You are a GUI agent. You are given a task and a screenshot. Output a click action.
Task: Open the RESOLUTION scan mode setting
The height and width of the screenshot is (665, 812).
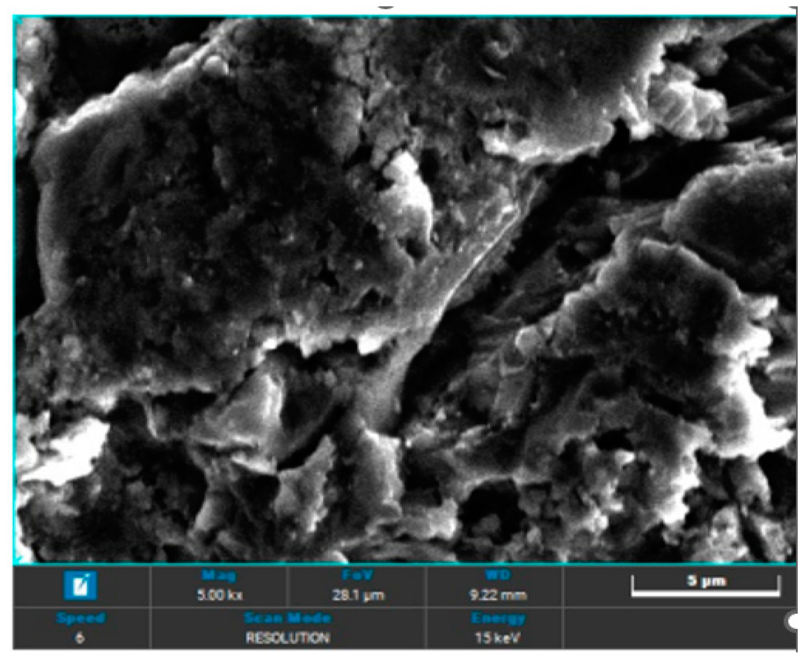pyautogui.click(x=287, y=638)
